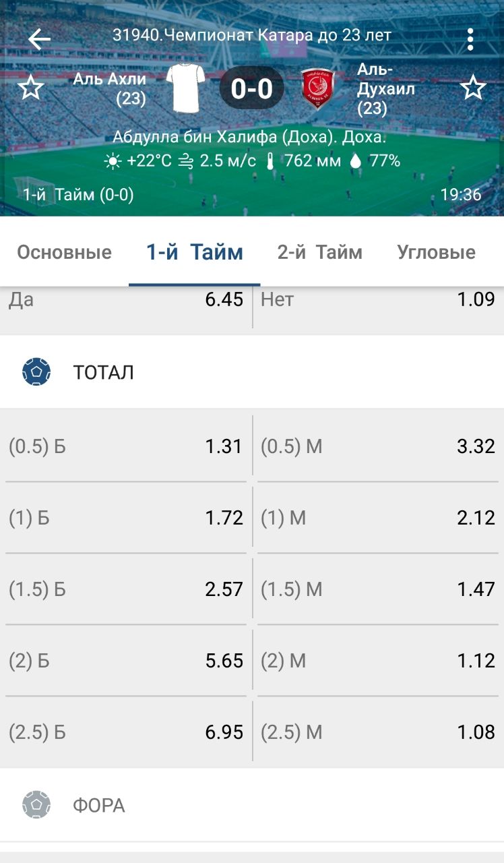
Task: Select total (0.5) Б odds 1.31
Action: [x=126, y=446]
